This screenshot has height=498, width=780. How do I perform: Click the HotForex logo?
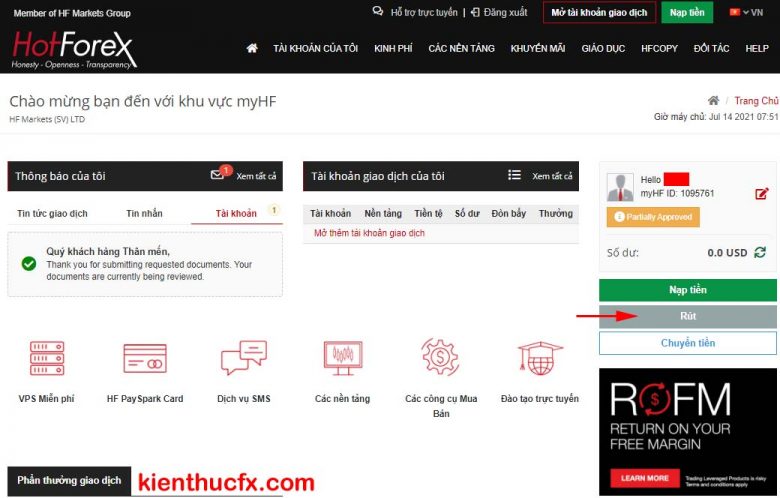tap(73, 49)
